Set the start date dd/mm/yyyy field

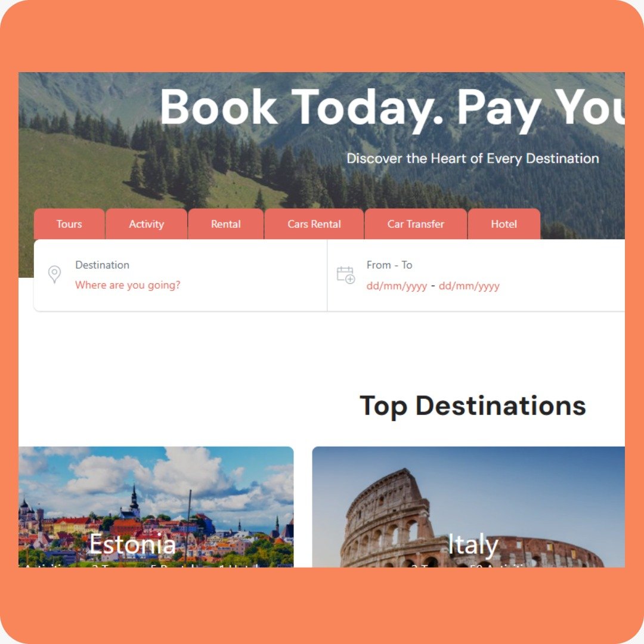[397, 286]
